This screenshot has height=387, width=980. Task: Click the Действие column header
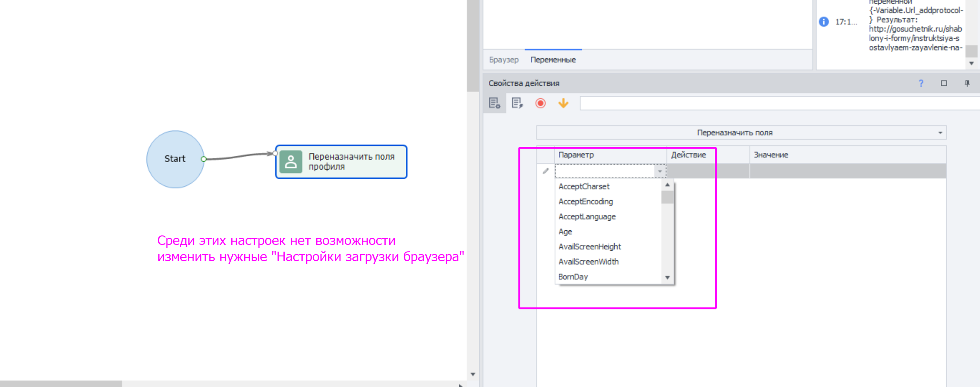(x=708, y=155)
